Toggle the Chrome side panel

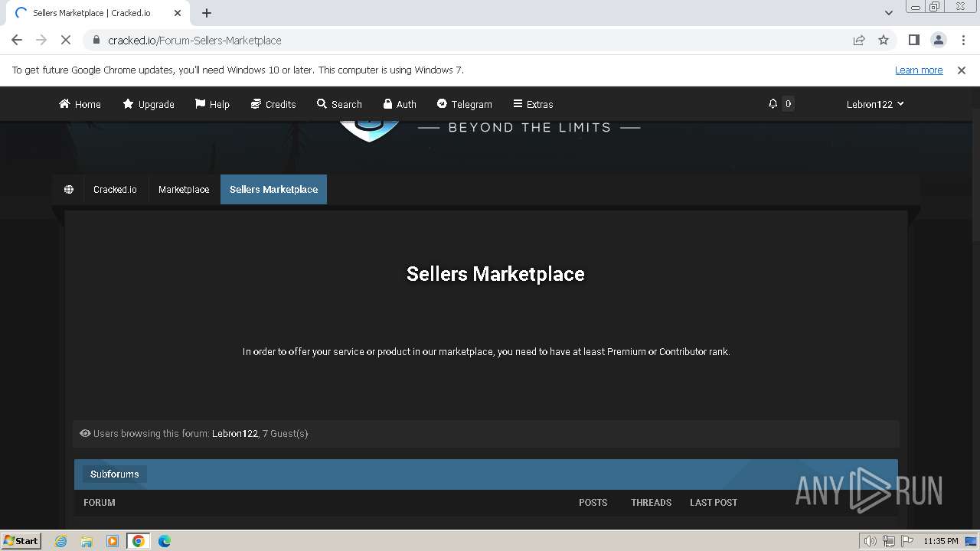point(913,40)
